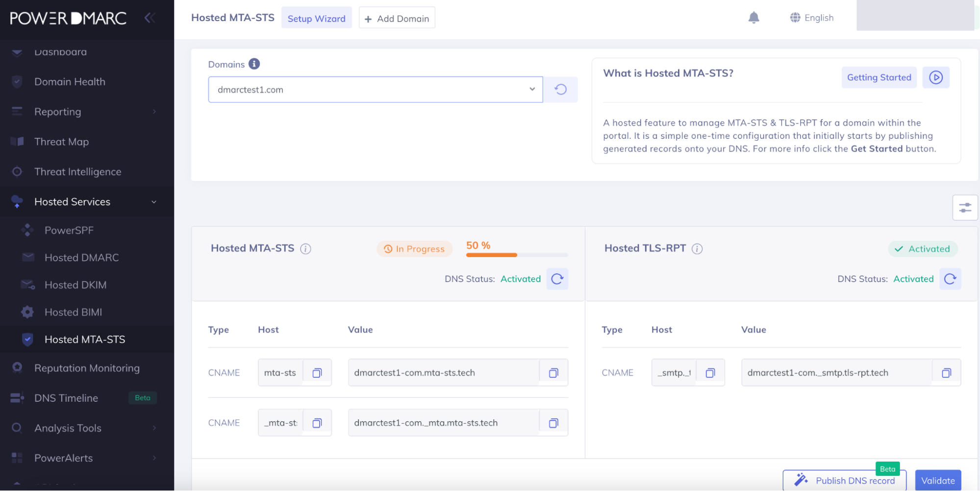Viewport: 980px width, 491px height.
Task: Refresh the domains list icon
Action: click(x=561, y=89)
